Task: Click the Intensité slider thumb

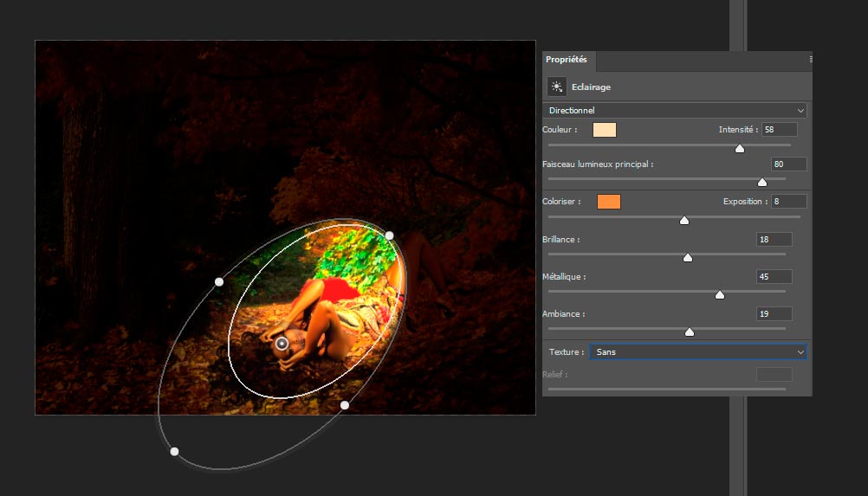Action: coord(740,148)
